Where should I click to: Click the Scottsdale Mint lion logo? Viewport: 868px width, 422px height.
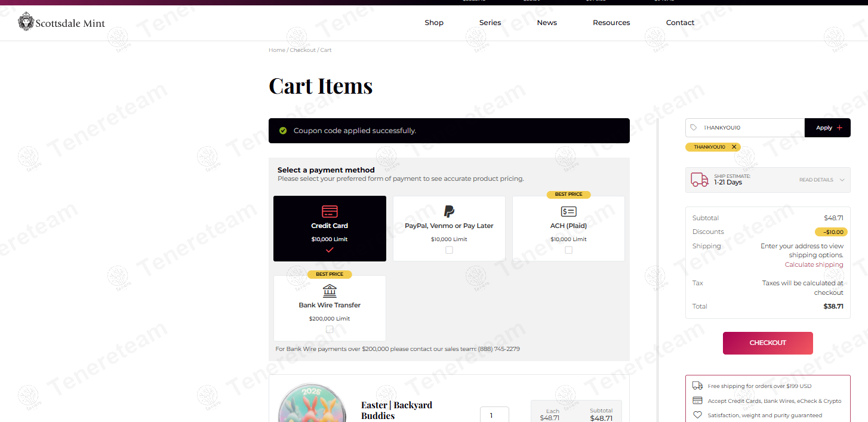click(26, 22)
